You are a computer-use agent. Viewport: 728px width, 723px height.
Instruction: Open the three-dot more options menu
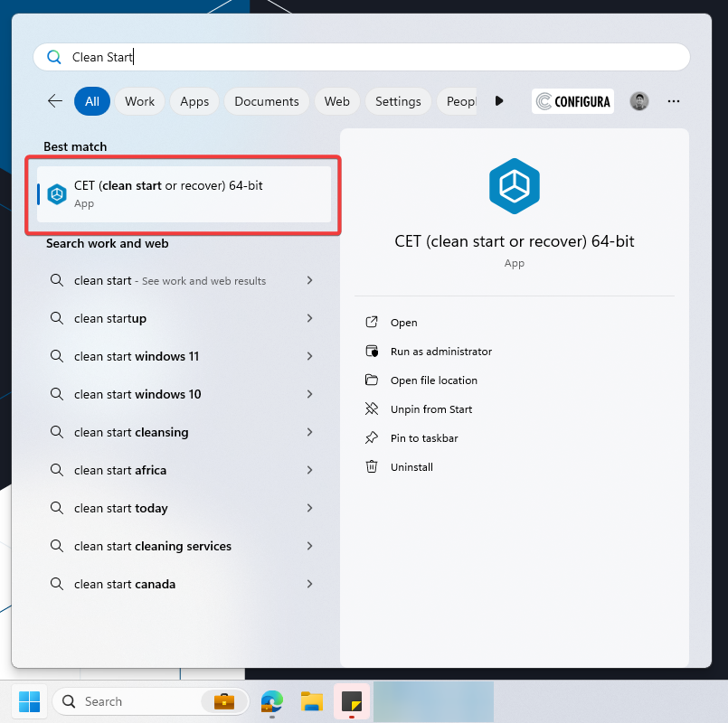click(674, 101)
